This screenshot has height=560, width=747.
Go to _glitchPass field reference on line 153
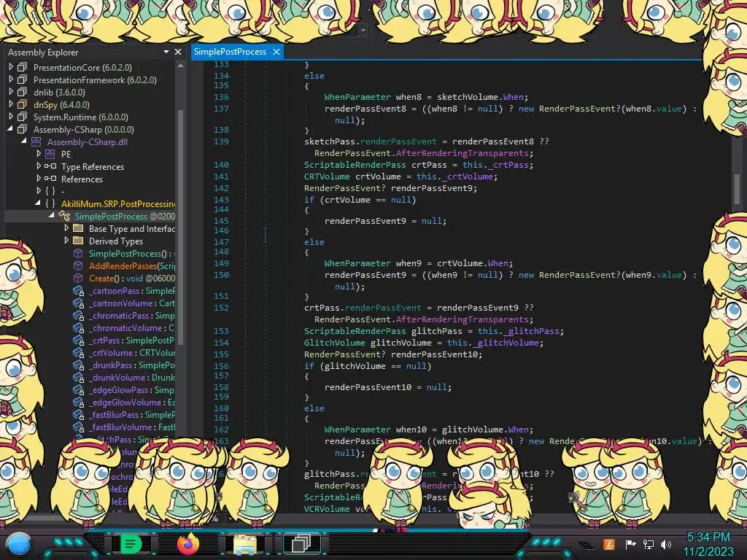pos(532,331)
